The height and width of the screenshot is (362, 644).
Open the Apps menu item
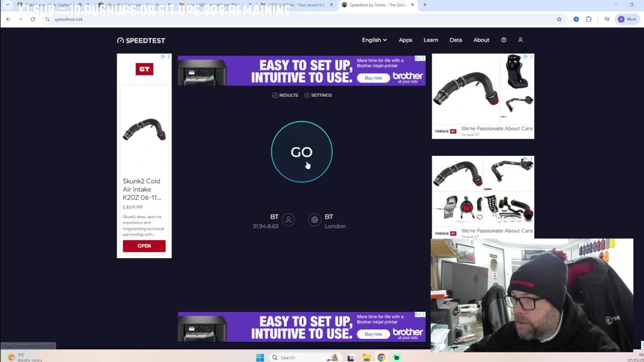406,40
